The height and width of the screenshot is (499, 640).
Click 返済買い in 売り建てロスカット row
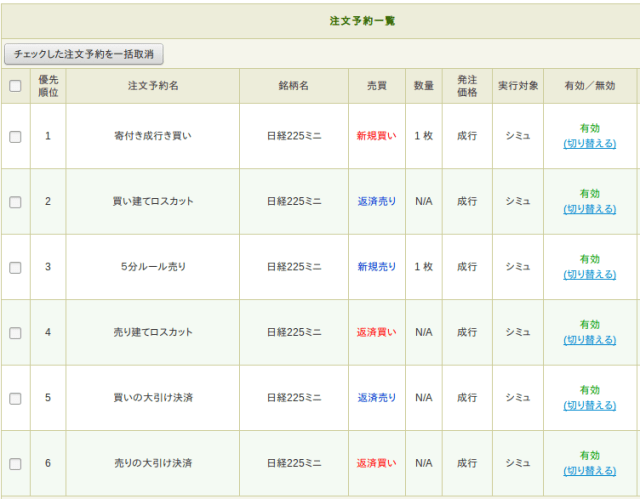(376, 332)
